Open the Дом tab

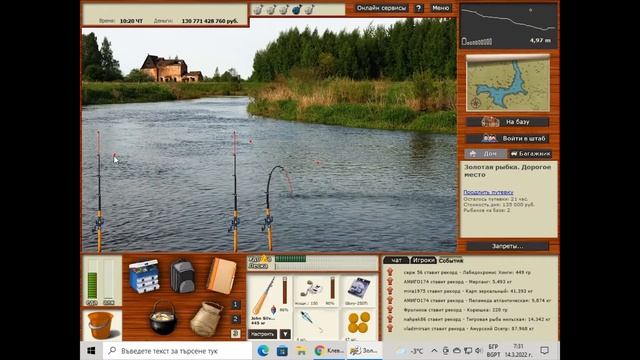click(x=485, y=154)
